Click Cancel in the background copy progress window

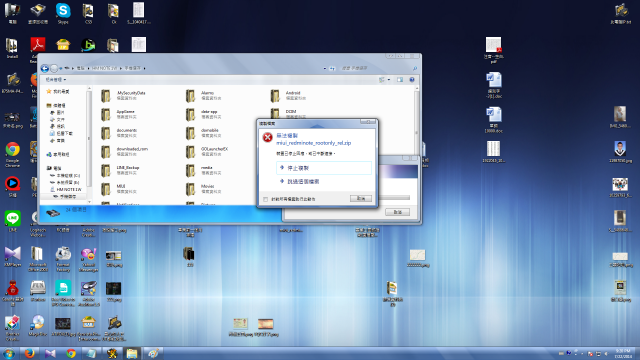(398, 212)
